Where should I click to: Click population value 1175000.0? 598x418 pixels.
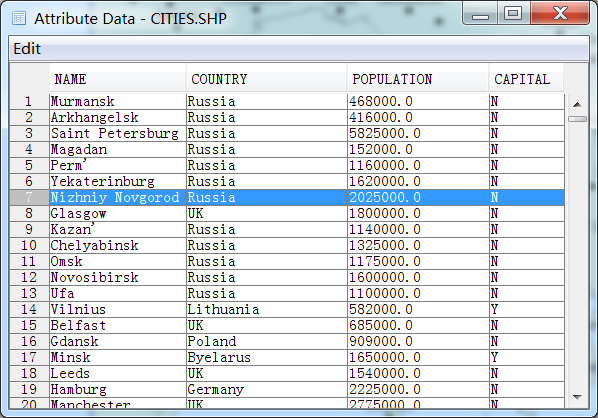click(x=418, y=262)
